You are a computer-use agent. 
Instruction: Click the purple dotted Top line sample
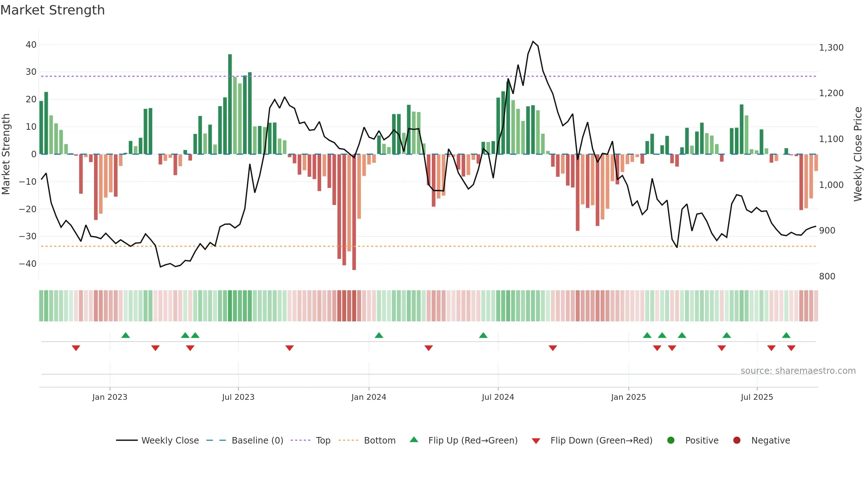coord(301,440)
